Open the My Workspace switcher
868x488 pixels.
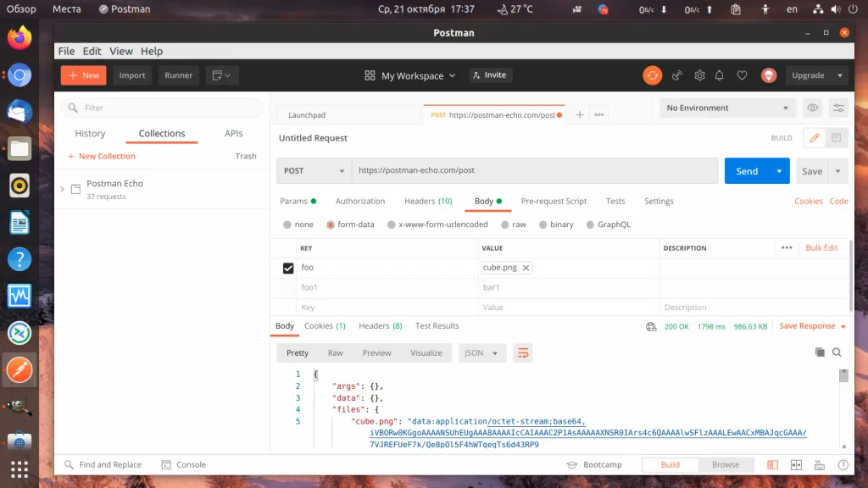point(410,75)
